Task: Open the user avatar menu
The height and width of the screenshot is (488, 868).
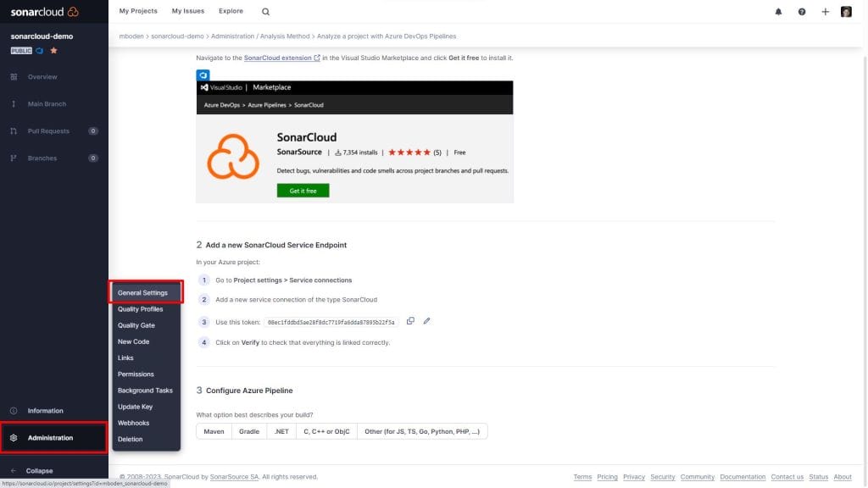Action: (x=846, y=12)
